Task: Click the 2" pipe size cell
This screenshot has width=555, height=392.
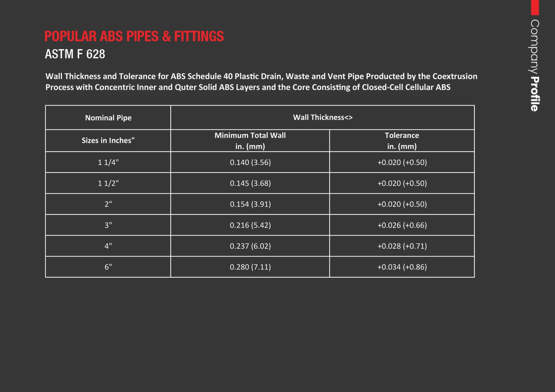Action: pyautogui.click(x=108, y=204)
